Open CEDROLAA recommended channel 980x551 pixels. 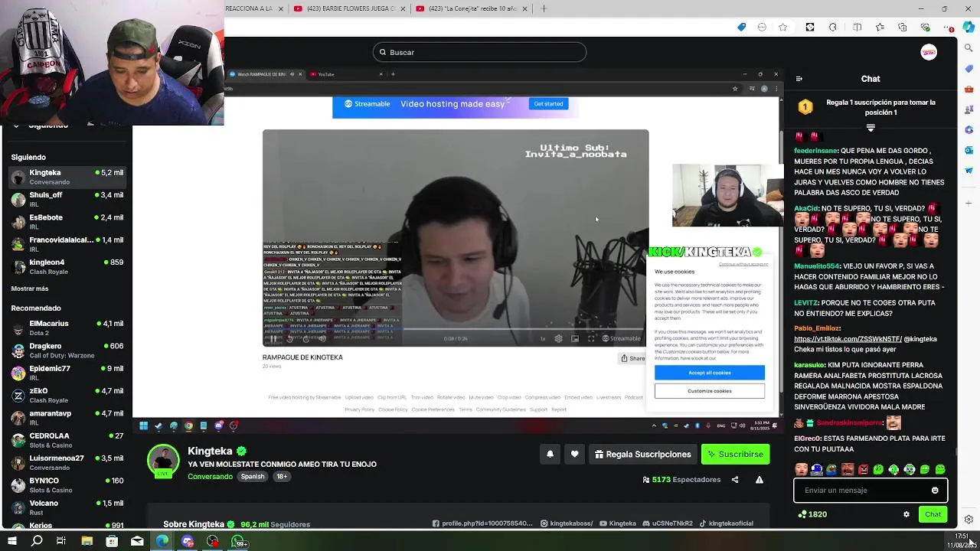coord(67,440)
